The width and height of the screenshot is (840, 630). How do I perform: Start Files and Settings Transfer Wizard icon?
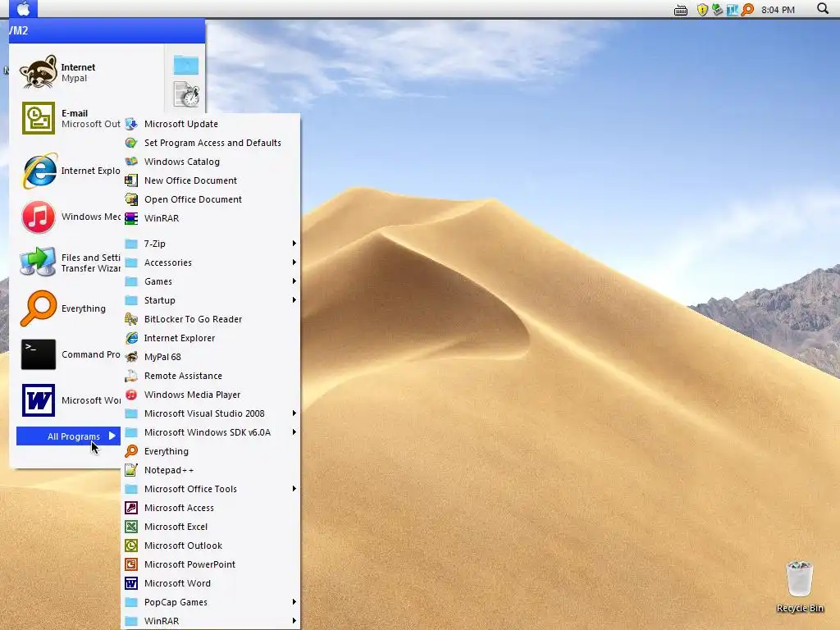pyautogui.click(x=38, y=262)
